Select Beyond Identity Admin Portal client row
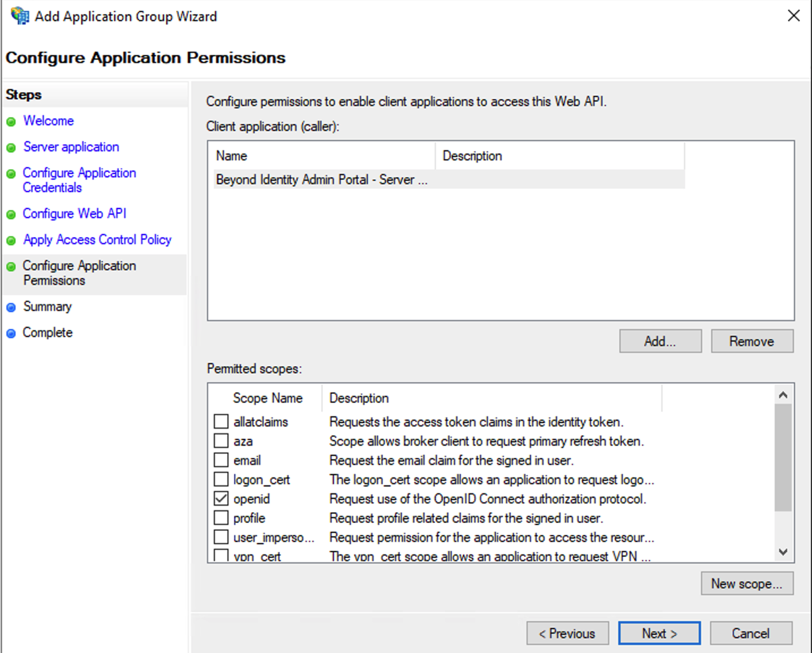 point(322,180)
